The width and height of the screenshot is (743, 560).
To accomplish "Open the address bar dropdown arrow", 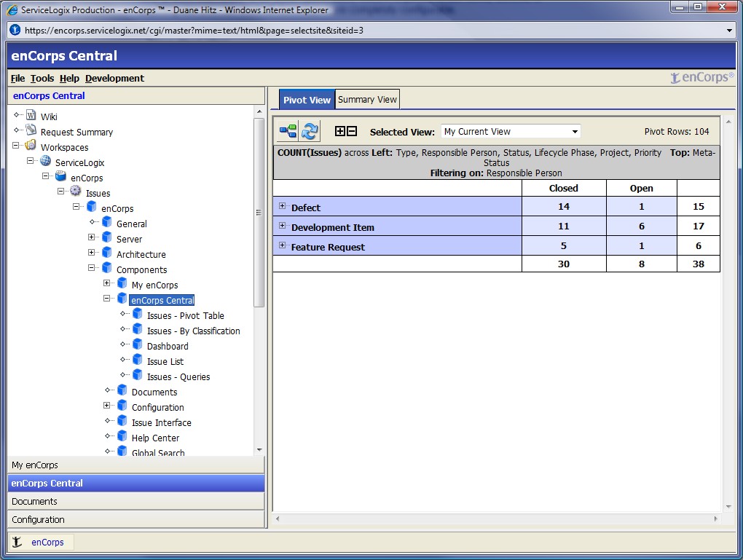I will (x=729, y=31).
